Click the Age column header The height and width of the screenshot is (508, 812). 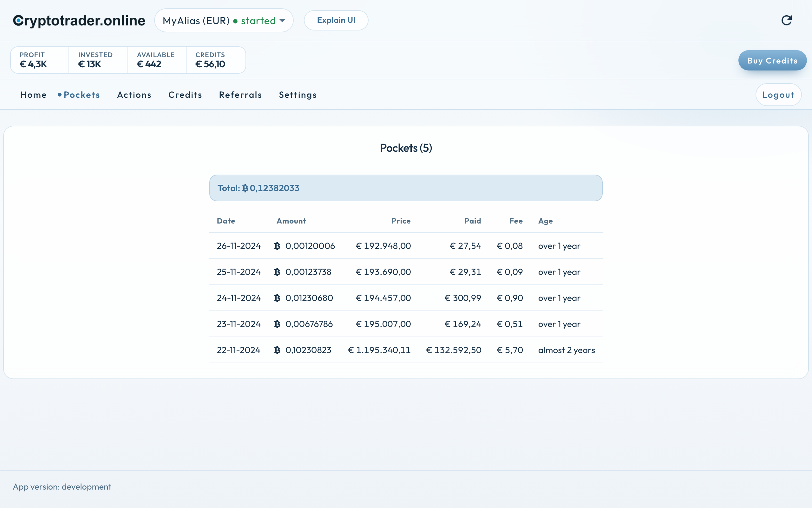tap(546, 221)
